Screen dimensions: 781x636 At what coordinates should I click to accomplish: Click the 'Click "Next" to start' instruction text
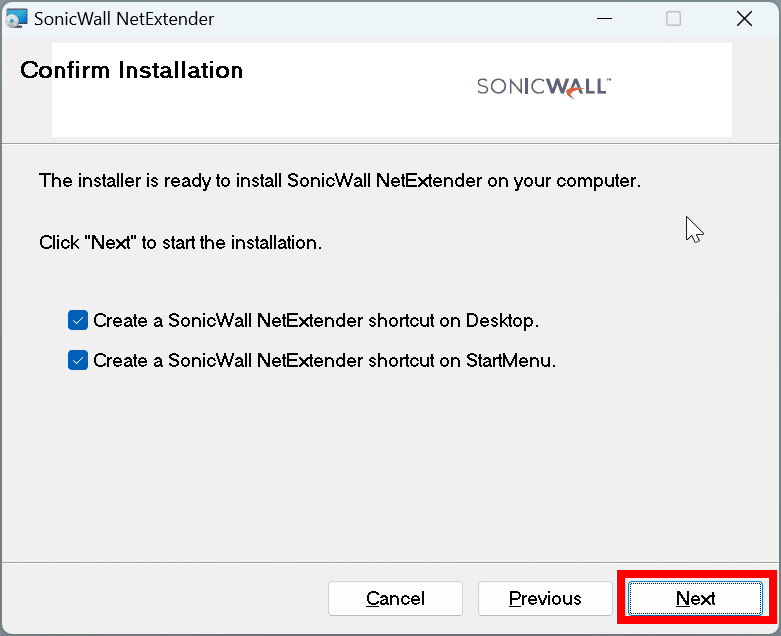point(180,243)
